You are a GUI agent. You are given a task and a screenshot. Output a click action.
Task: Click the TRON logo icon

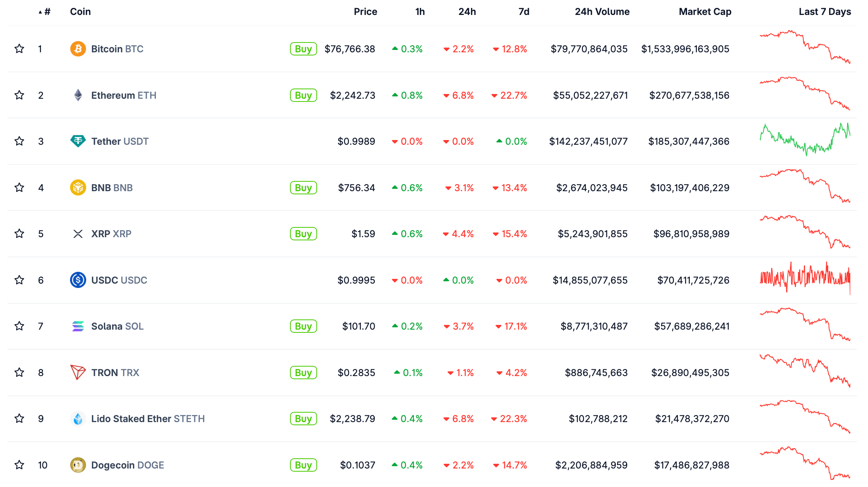[78, 372]
